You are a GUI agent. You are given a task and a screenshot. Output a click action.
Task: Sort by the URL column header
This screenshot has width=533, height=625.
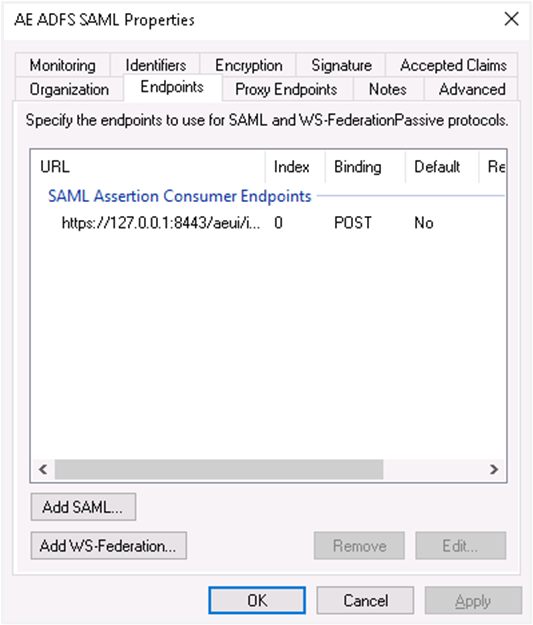148,167
